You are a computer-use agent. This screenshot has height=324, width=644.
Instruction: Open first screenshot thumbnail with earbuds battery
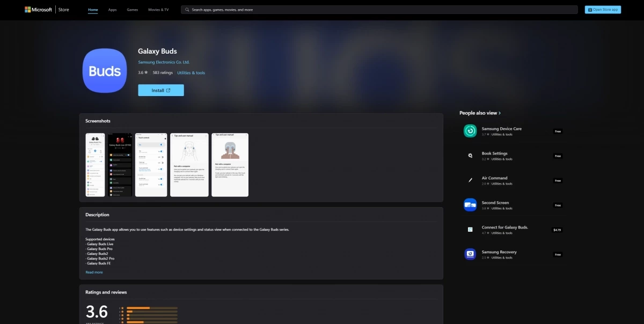tap(96, 165)
